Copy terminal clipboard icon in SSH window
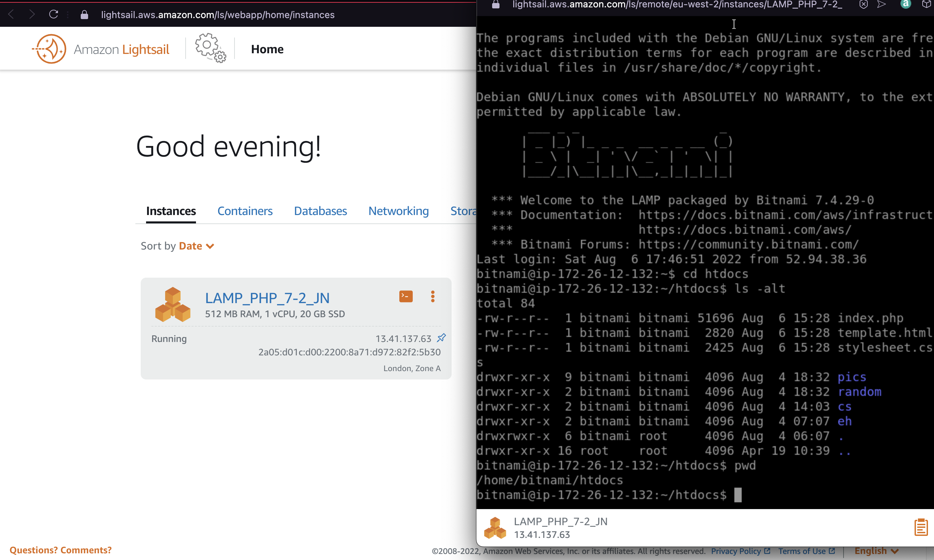 921,527
